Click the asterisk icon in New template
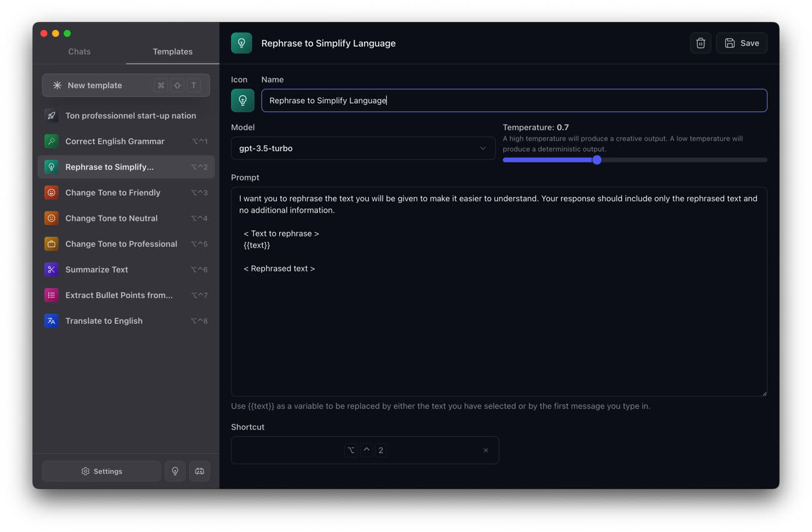Screen dimensions: 812x532 [57, 85]
